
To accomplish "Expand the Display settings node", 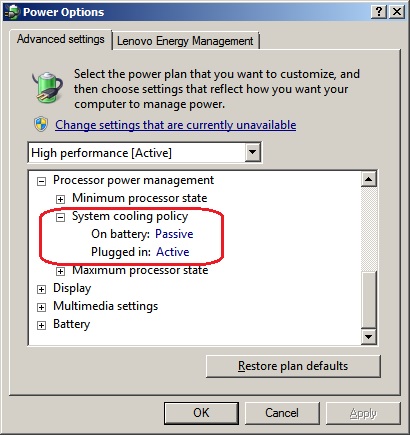I will pyautogui.click(x=41, y=289).
